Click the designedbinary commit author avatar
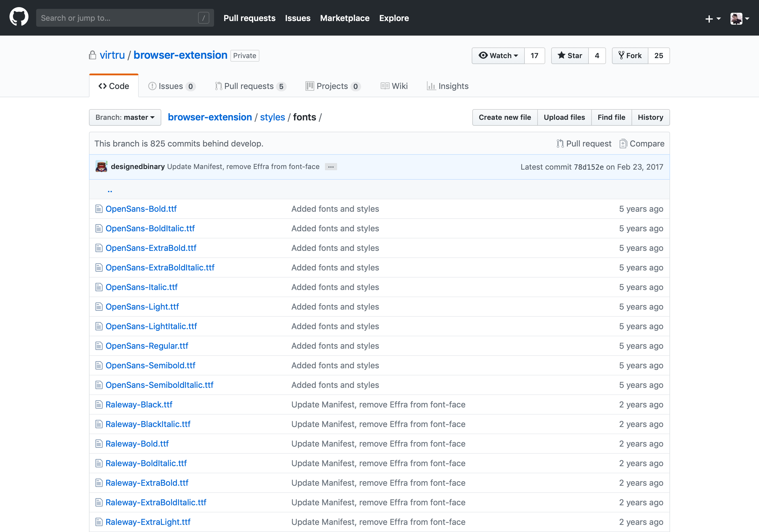 coord(101,166)
